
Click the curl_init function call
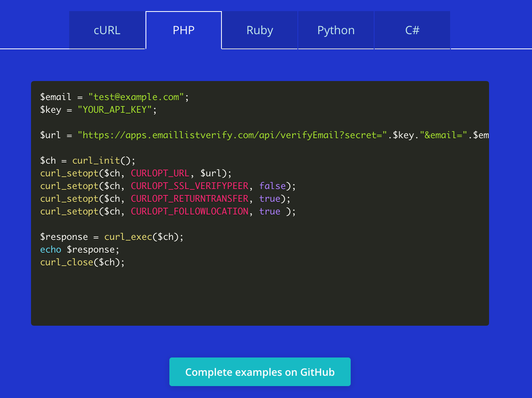tap(96, 160)
